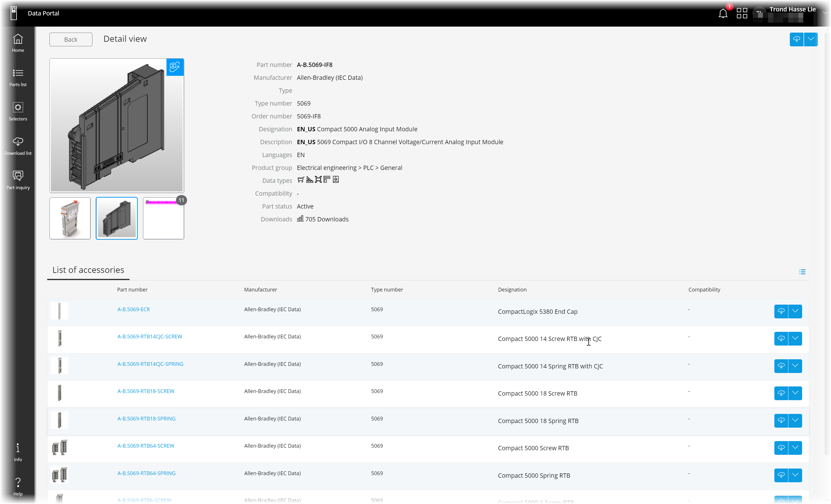831x504 pixels.
Task: Open the 3D viewer icon on product image
Action: [x=175, y=67]
